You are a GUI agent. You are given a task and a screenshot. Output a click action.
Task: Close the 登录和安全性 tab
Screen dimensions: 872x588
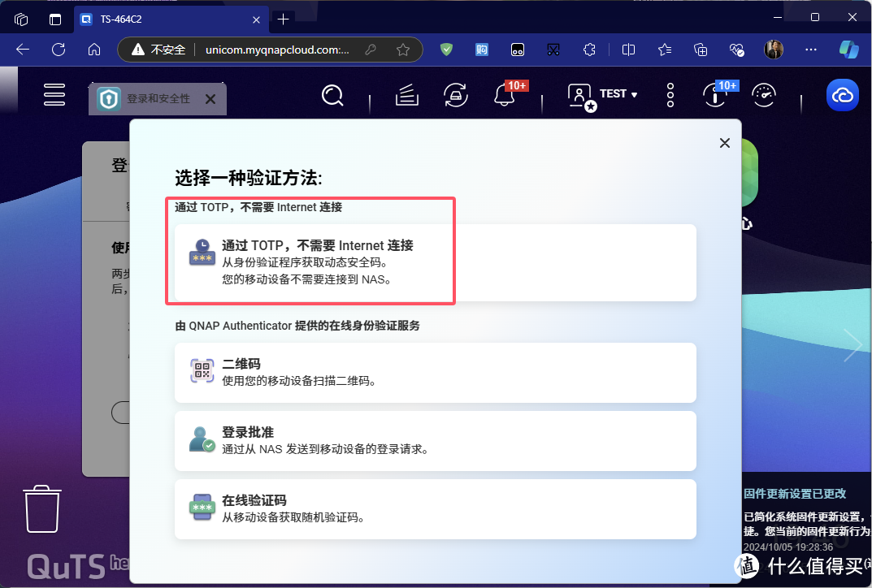(210, 99)
